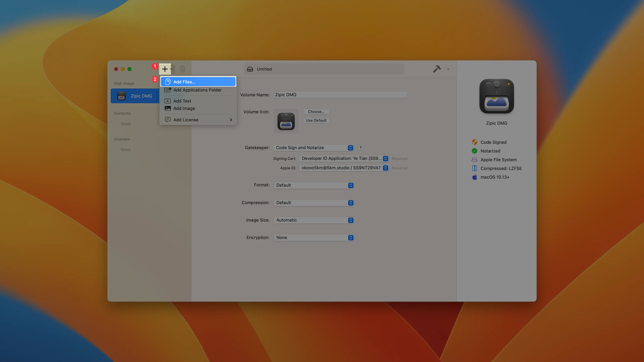
Task: Click the Apple File System drive icon
Action: pyautogui.click(x=474, y=160)
